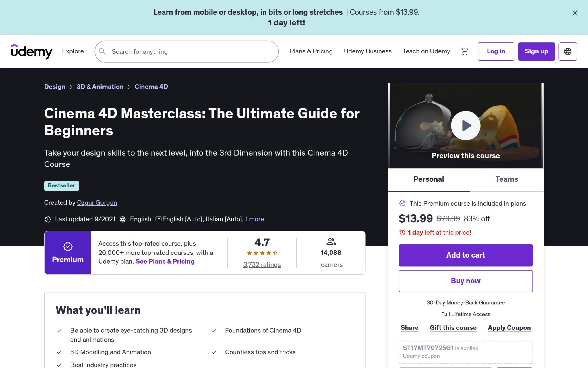
Task: Open the See Plans & Pricing link
Action: [165, 261]
